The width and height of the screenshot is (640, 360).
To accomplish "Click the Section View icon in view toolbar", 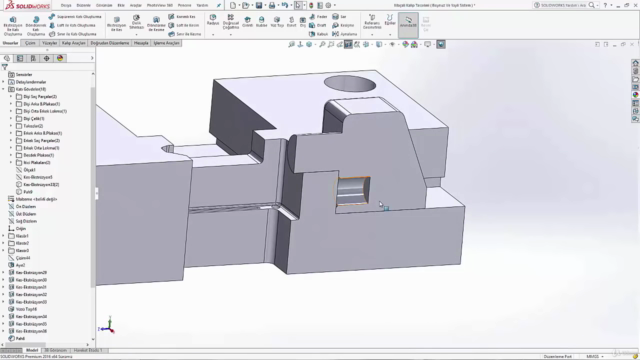I will 348,44.
